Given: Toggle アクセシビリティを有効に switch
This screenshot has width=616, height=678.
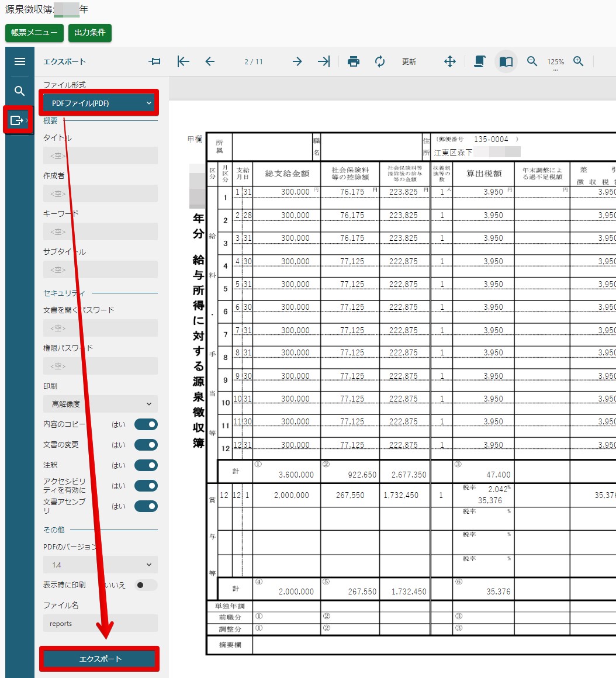Looking at the screenshot, I should pos(146,486).
